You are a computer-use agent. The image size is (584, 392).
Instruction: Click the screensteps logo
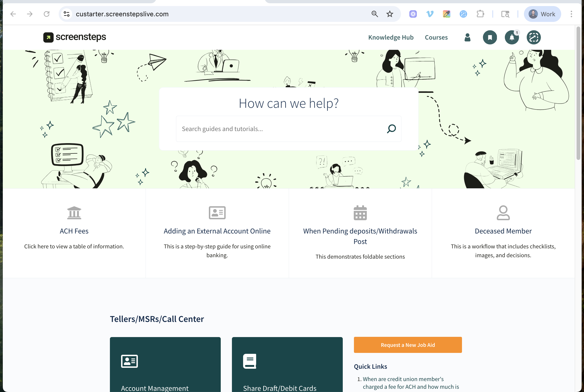75,37
